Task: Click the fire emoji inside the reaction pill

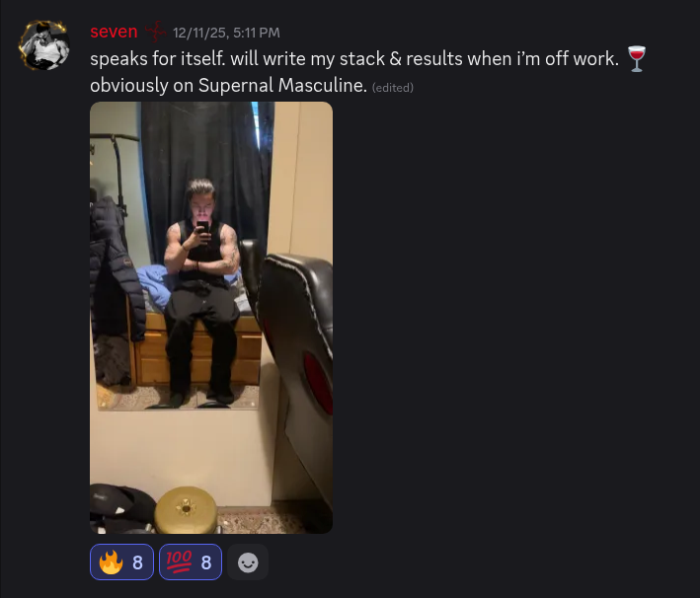Action: point(111,561)
